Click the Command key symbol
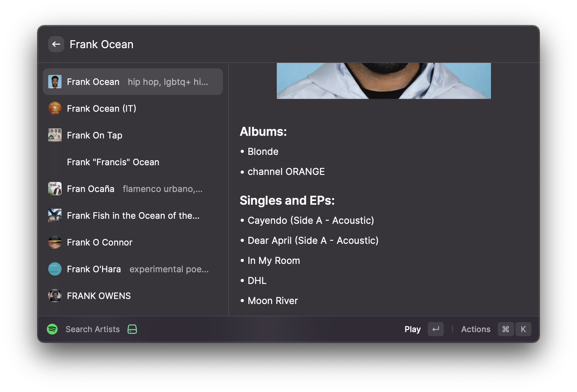Screen dimensions: 577x392 [506, 329]
